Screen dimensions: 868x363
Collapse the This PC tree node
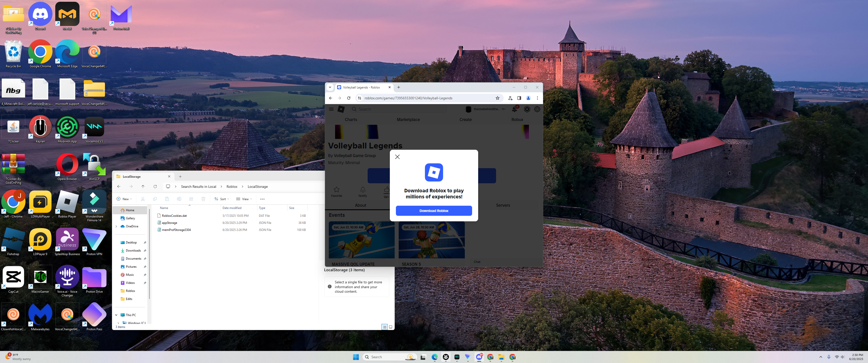pyautogui.click(x=116, y=315)
